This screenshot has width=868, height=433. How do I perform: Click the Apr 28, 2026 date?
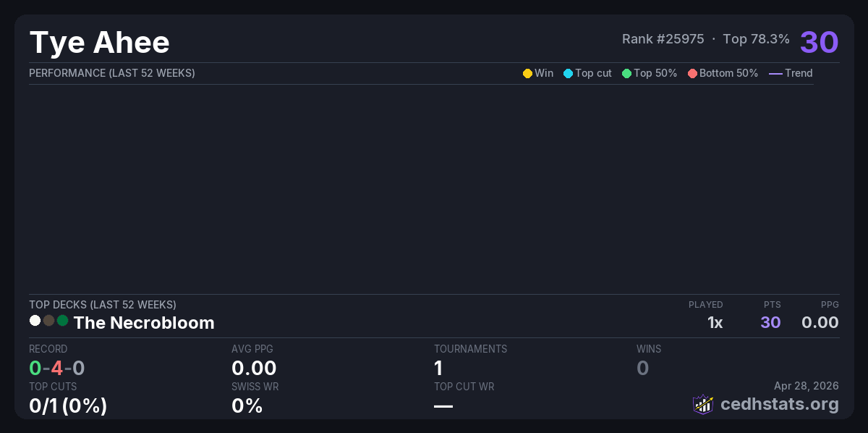coord(807,386)
